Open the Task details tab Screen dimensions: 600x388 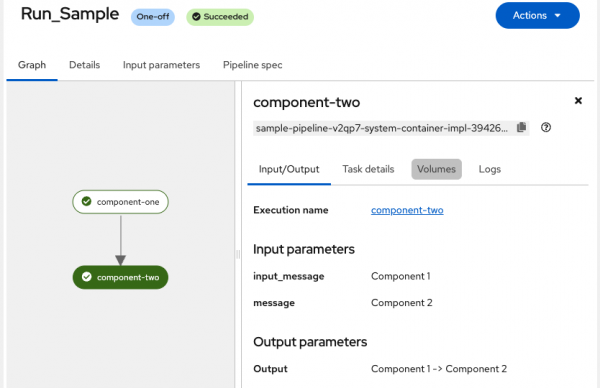368,169
